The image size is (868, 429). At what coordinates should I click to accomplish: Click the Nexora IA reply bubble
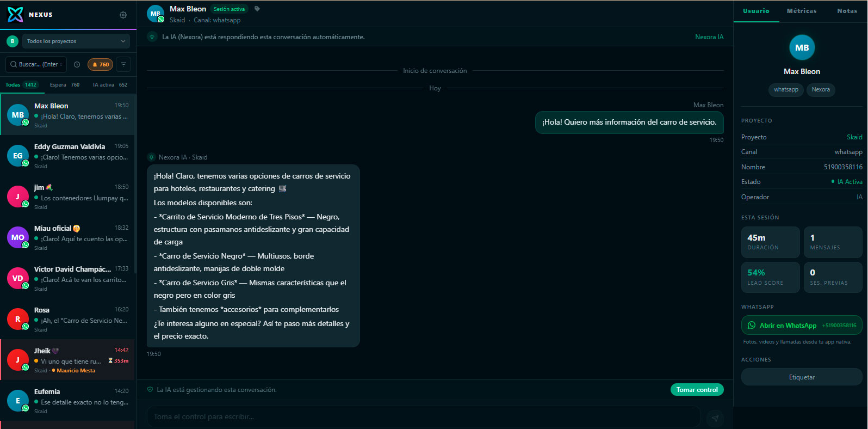click(253, 256)
